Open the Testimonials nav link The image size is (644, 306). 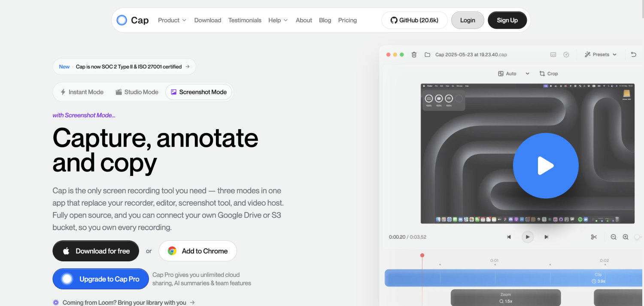coord(245,20)
